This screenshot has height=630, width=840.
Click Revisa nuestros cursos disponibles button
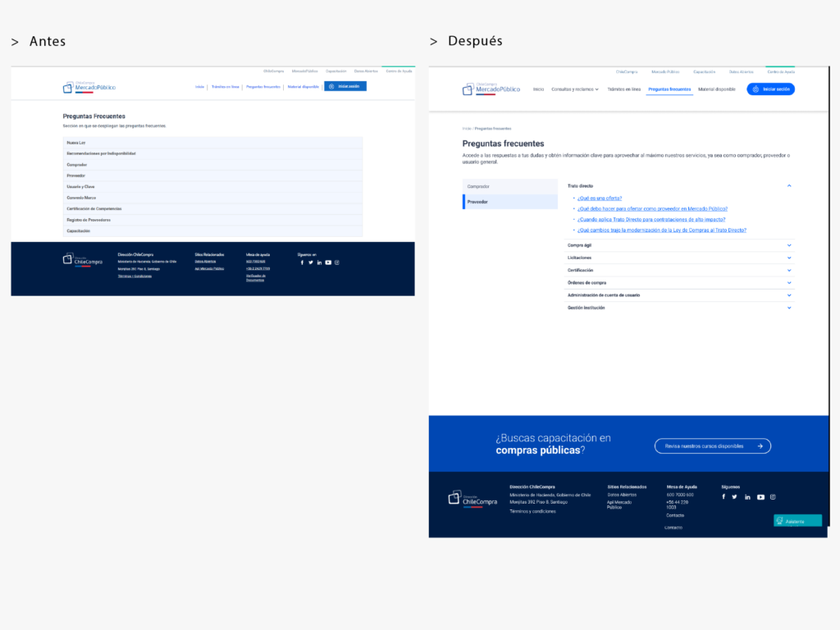[x=713, y=446]
